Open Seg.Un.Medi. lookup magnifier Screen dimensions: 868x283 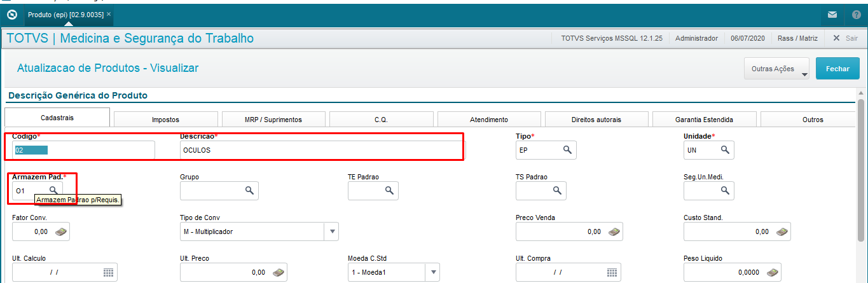click(x=724, y=190)
